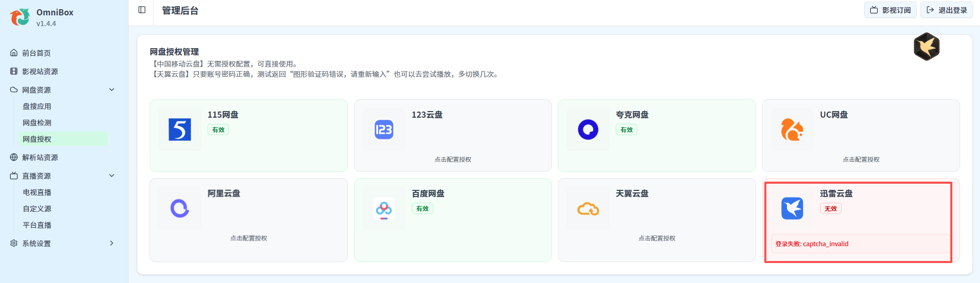Select 网盘授权 submenu item
Image resolution: width=980 pixels, height=283 pixels.
pyautogui.click(x=62, y=139)
